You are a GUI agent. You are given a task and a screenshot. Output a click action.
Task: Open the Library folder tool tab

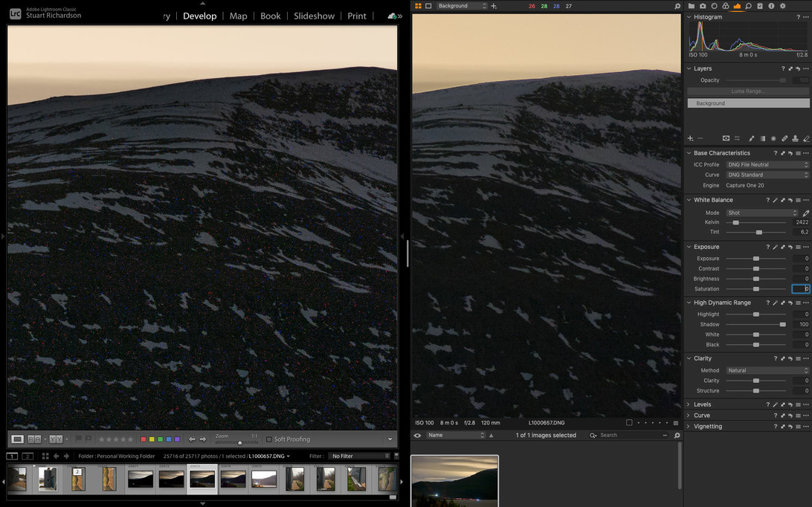[691, 6]
